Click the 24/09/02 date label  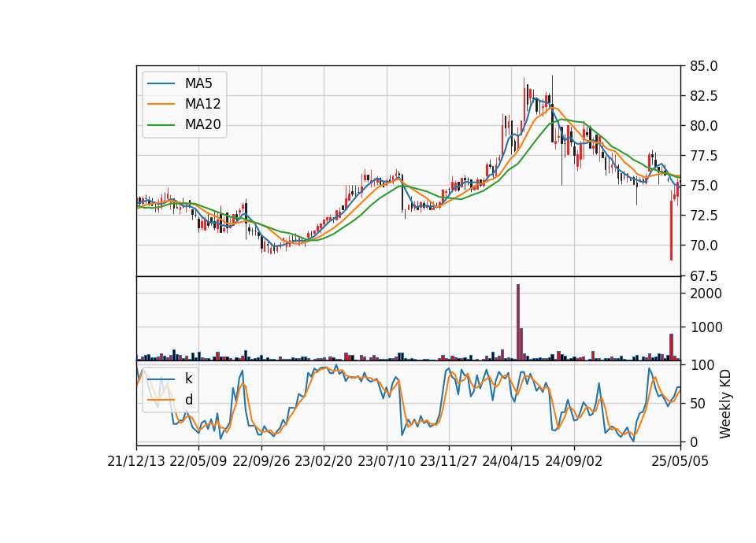[x=574, y=461]
